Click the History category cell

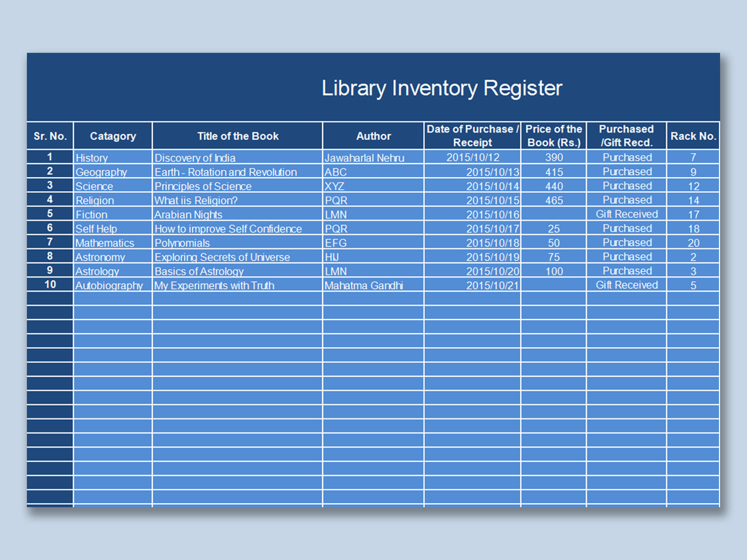pyautogui.click(x=113, y=157)
